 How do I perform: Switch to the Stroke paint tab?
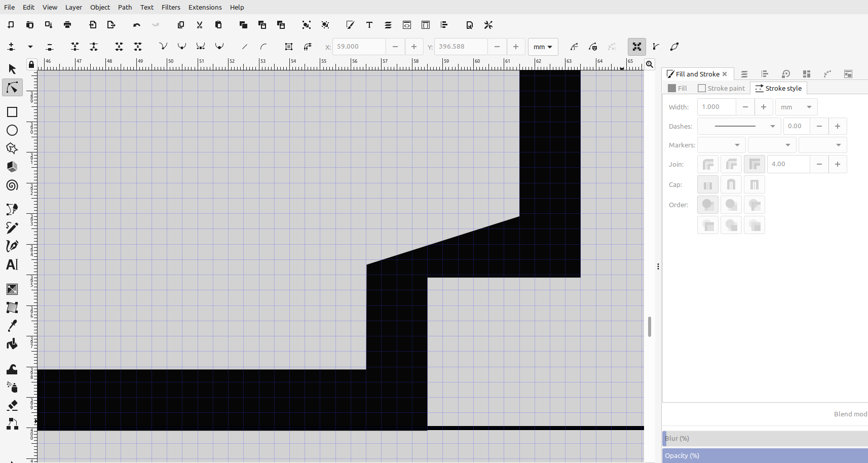pyautogui.click(x=721, y=88)
